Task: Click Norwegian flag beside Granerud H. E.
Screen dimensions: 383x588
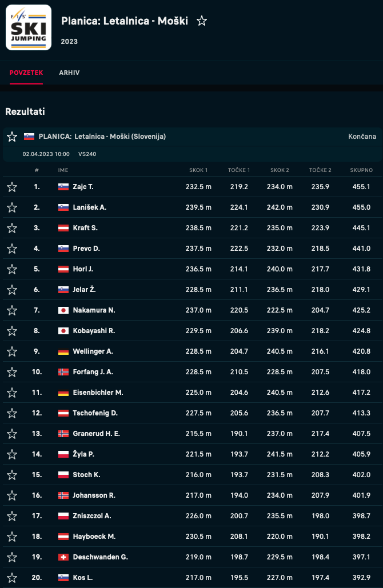Action: 63,434
